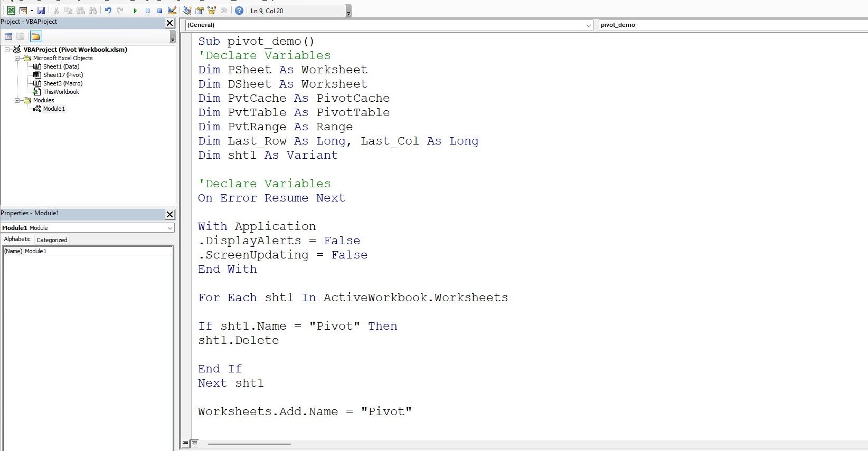Click the View Object icon in Project pane
This screenshot has width=868, height=451.
point(21,36)
